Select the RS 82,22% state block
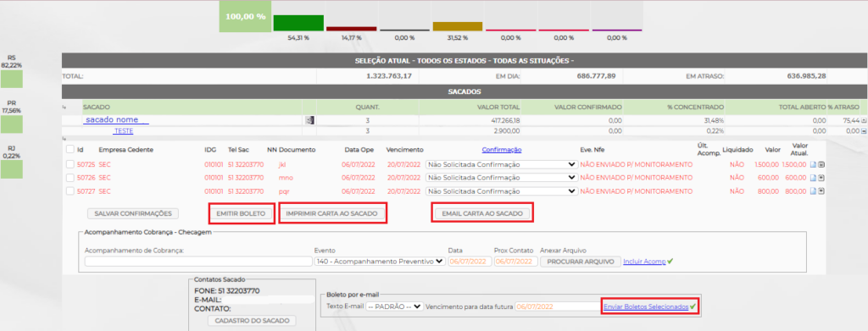 tap(12, 80)
